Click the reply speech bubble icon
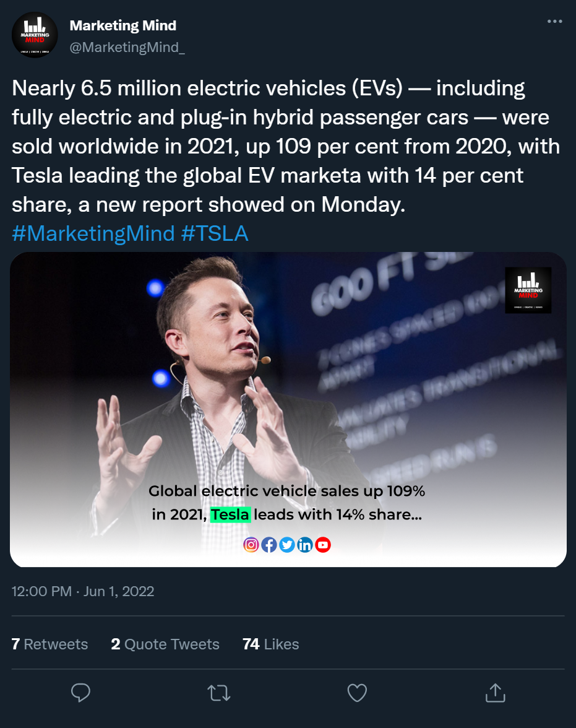This screenshot has height=728, width=576. click(x=81, y=693)
